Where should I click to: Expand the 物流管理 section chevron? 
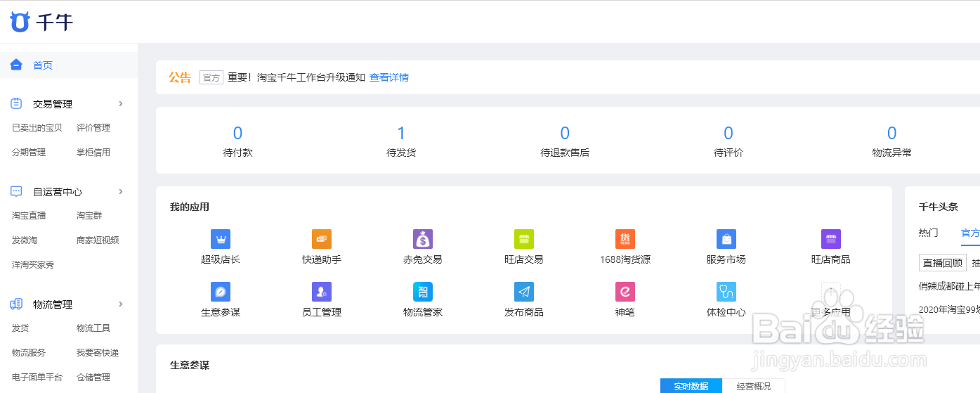pos(121,304)
